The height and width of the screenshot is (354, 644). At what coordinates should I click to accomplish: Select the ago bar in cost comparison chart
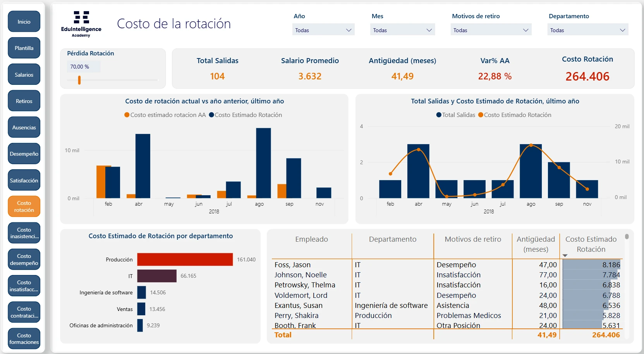pyautogui.click(x=263, y=163)
